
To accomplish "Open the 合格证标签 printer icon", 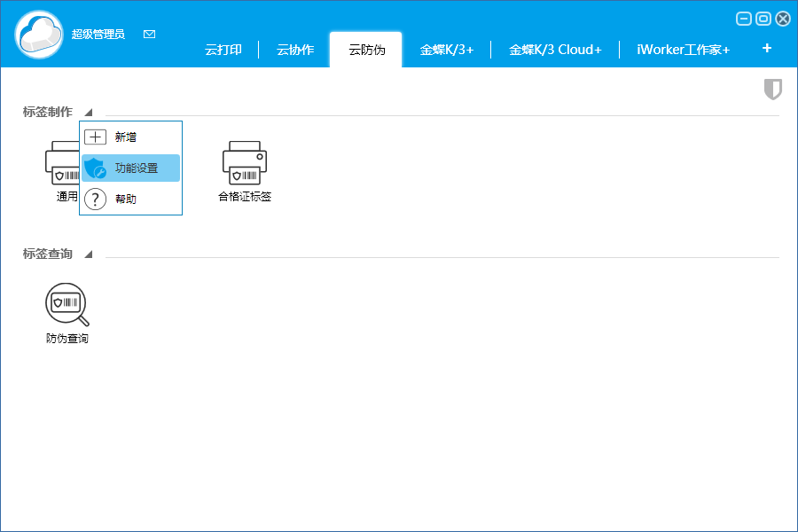I will [x=245, y=163].
